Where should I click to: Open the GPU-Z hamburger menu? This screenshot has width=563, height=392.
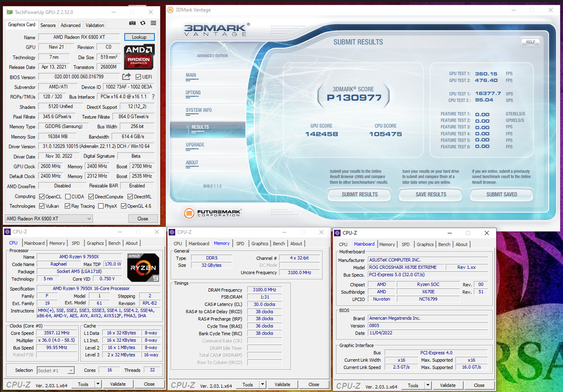click(153, 23)
